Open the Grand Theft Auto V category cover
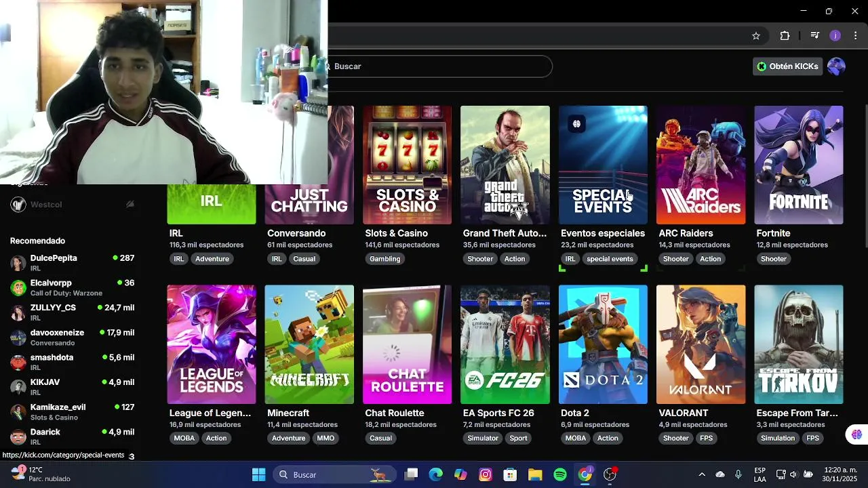Image resolution: width=868 pixels, height=488 pixels. point(505,165)
